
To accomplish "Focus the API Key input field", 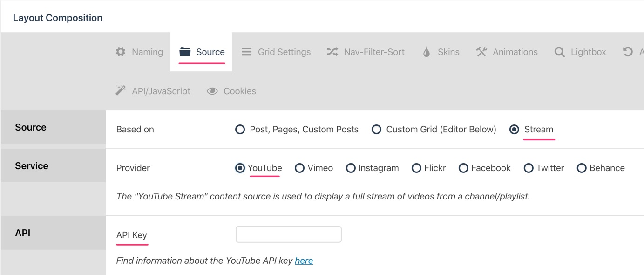I will point(289,234).
